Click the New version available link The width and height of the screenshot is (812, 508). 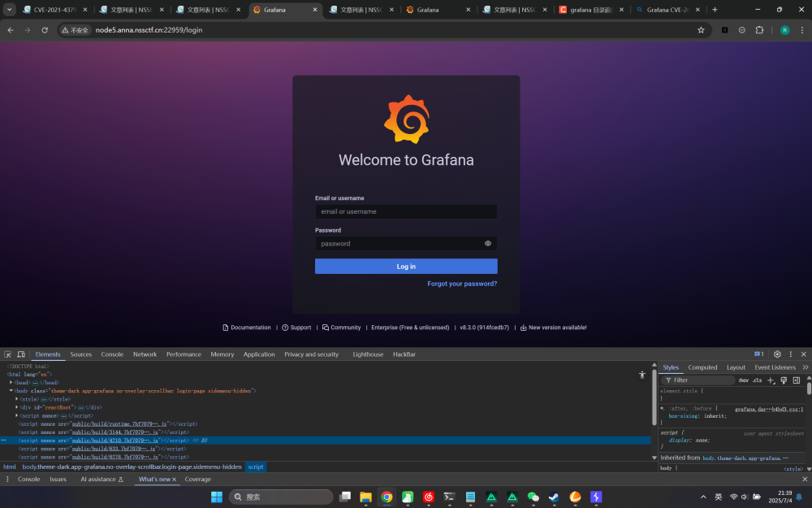554,328
